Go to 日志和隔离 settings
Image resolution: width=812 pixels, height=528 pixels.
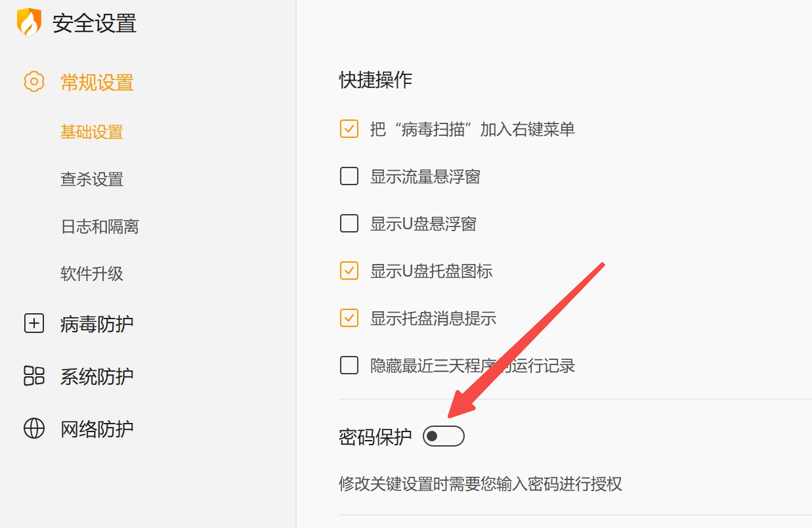100,227
